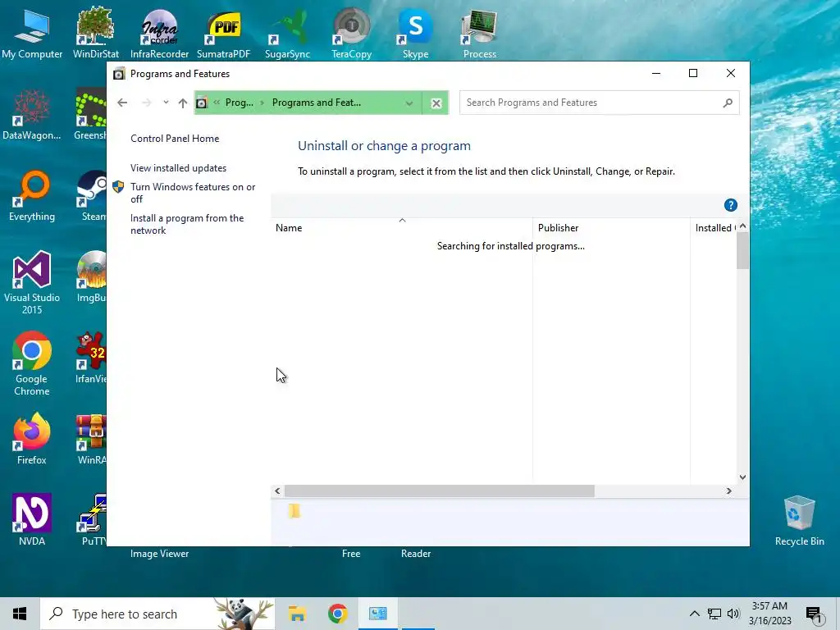Click the scroll left arrow of list

pyautogui.click(x=277, y=491)
